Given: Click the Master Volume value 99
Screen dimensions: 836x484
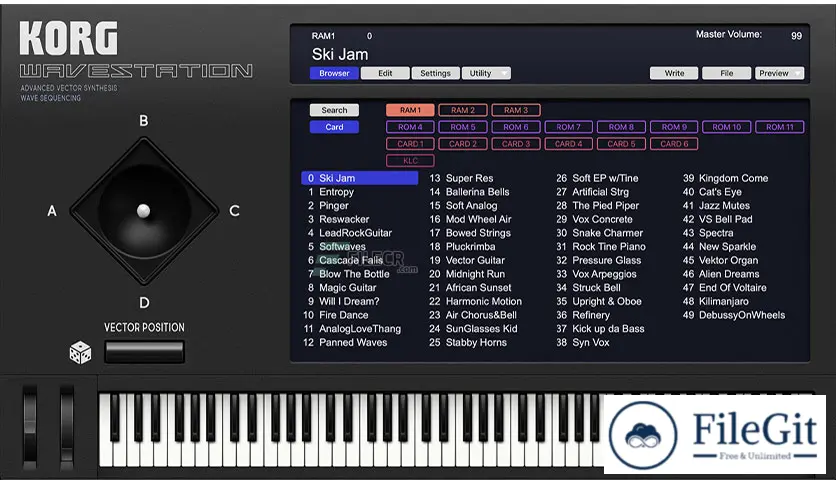Looking at the screenshot, I should coord(796,36).
